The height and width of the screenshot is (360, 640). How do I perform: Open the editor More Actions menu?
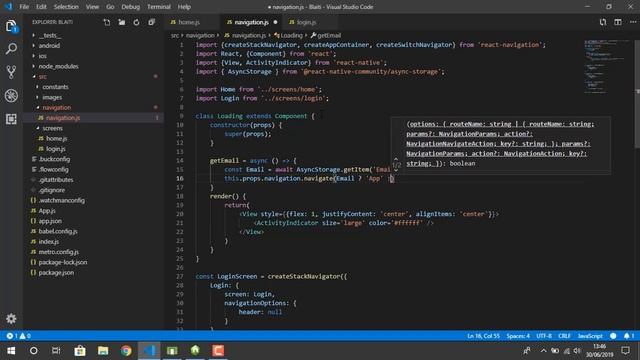pyautogui.click(x=633, y=22)
